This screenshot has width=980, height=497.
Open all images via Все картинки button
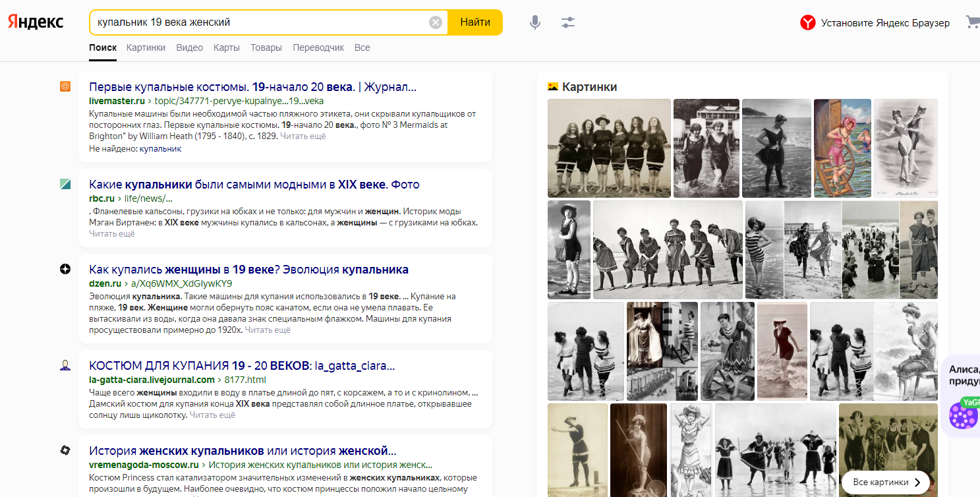(x=885, y=482)
